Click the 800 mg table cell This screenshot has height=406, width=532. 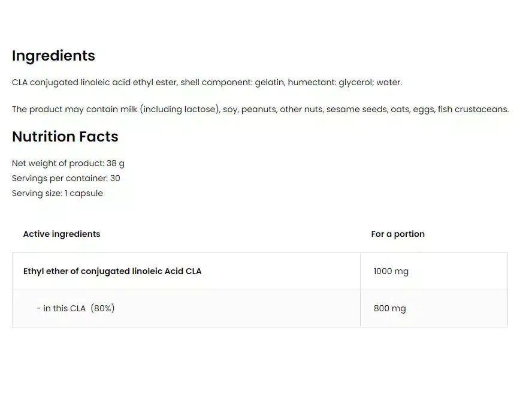(389, 308)
